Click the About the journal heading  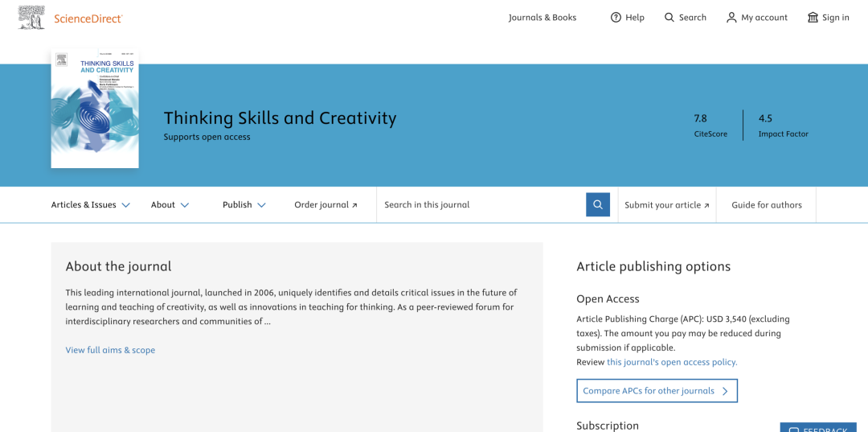tap(118, 266)
